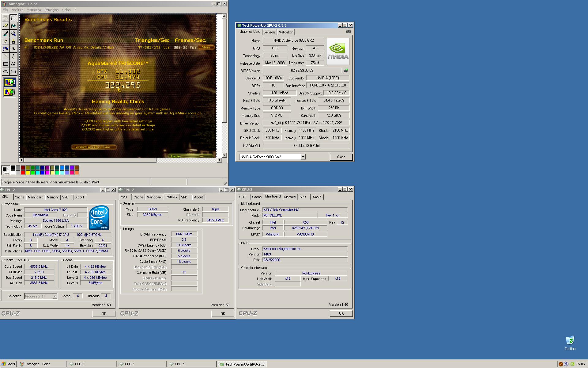
Task: Open the Mainboard tab in the left CPU-Z window
Action: 36,197
